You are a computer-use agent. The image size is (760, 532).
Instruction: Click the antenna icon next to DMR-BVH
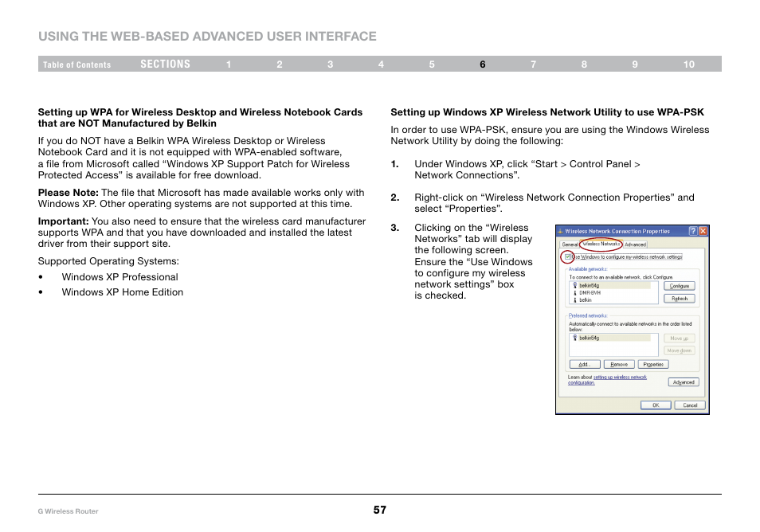pos(575,292)
